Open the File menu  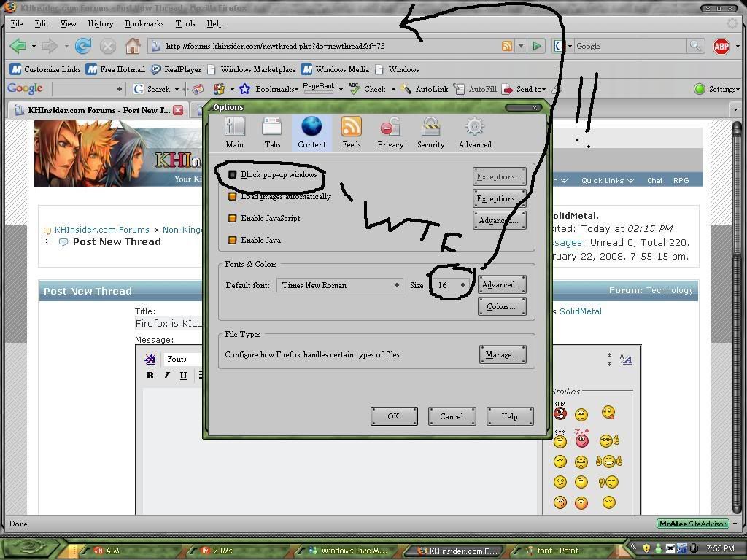(x=17, y=24)
